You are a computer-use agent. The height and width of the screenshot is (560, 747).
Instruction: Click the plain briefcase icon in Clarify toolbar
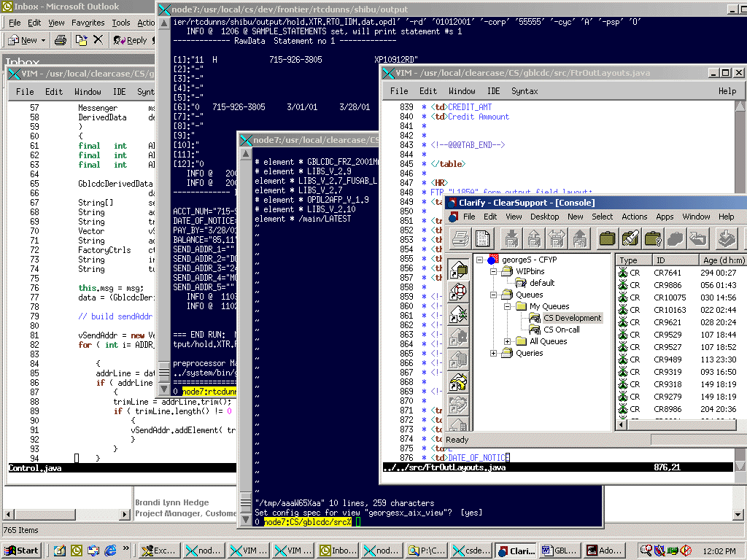[x=608, y=238]
